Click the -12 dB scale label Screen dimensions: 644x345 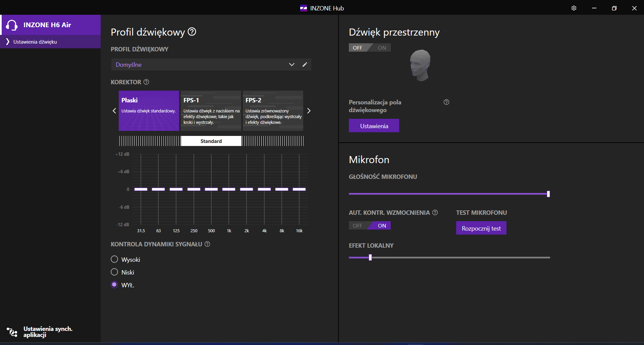[123, 225]
